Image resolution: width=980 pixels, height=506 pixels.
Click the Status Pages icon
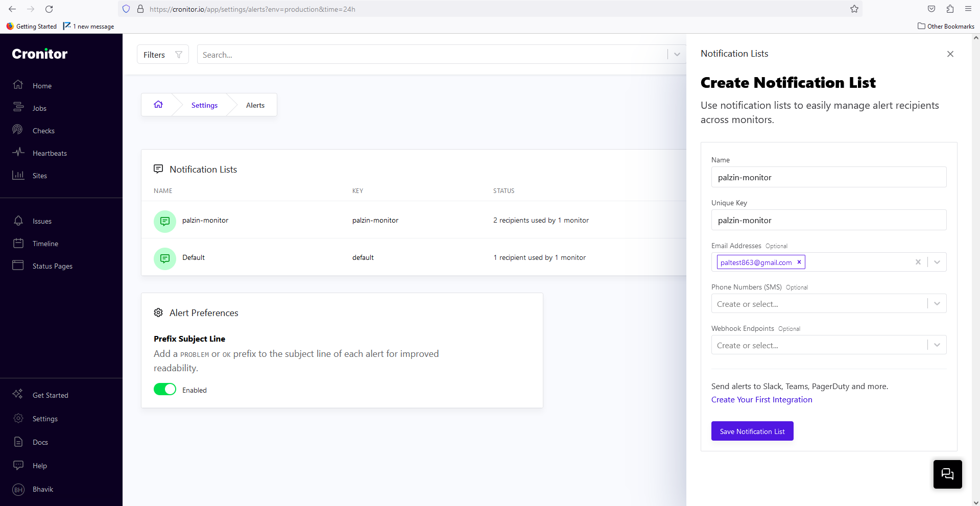coord(18,265)
